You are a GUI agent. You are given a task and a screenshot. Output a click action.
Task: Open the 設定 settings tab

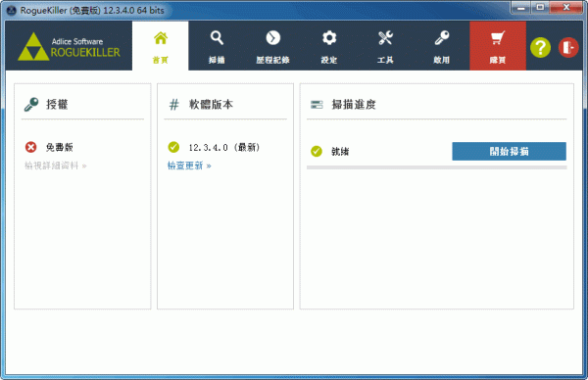click(x=329, y=46)
